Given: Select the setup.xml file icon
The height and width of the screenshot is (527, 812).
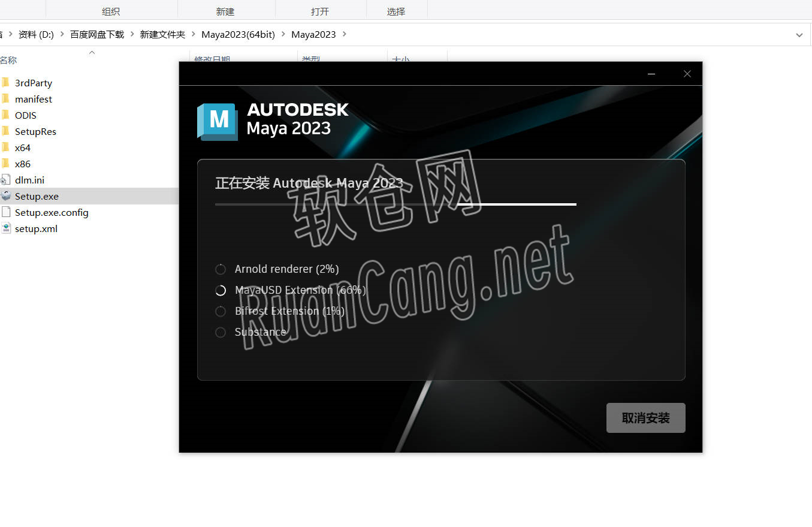Looking at the screenshot, I should click(x=5, y=228).
